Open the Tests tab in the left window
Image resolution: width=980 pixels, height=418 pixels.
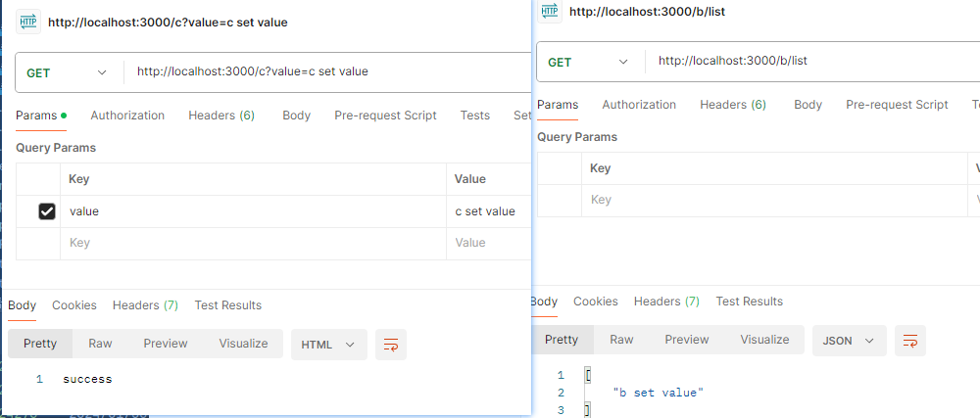(x=475, y=116)
